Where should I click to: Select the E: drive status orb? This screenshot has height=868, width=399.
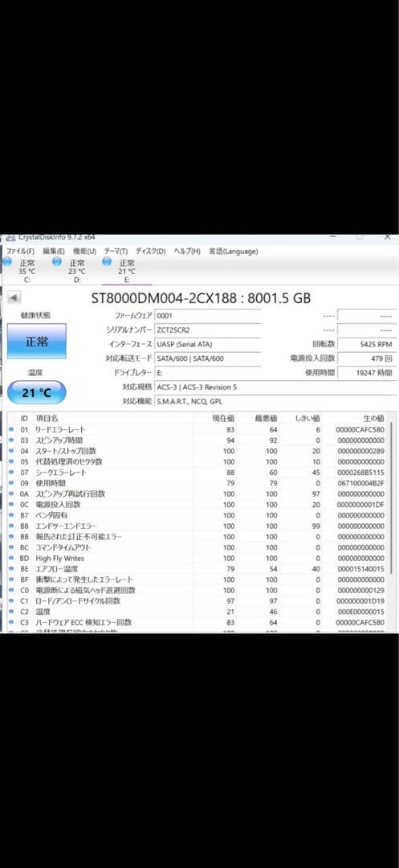pyautogui.click(x=107, y=261)
